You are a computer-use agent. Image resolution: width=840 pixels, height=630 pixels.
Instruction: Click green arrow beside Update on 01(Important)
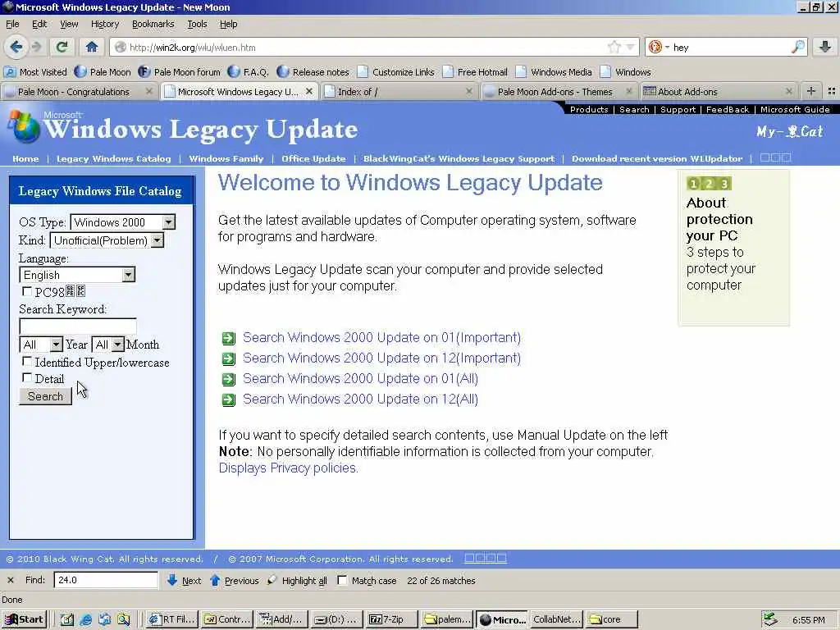tap(229, 338)
